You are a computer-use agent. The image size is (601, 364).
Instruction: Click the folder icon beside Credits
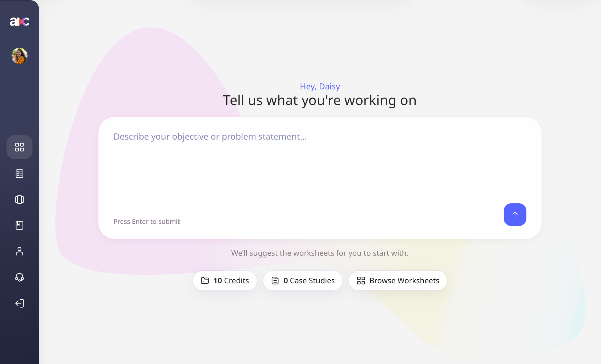(x=205, y=281)
